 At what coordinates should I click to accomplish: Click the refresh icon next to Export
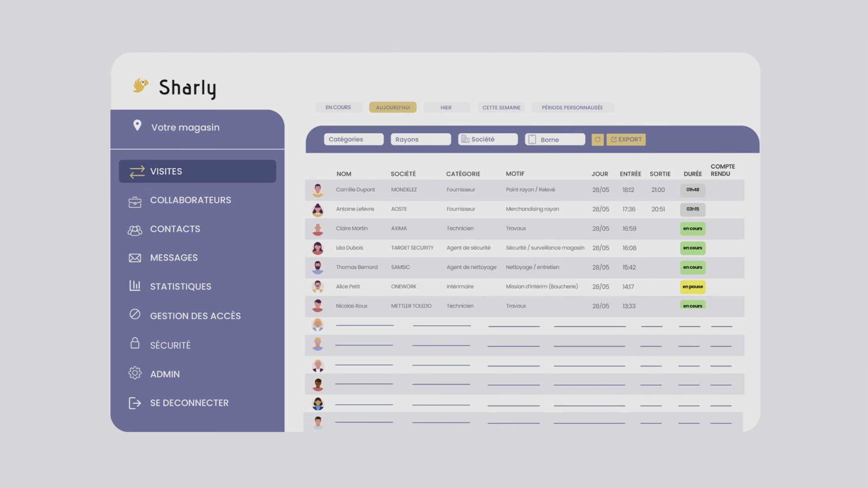597,140
